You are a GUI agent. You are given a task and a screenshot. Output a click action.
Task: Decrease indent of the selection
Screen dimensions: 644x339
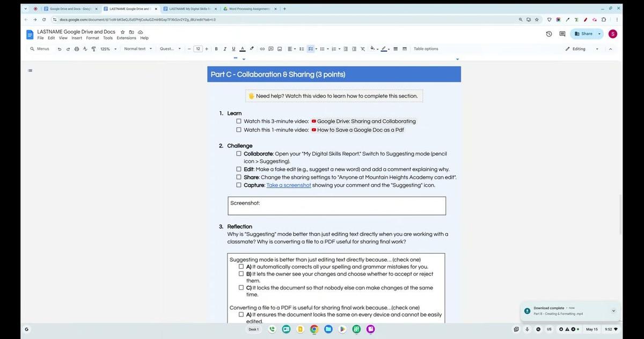pos(346,49)
